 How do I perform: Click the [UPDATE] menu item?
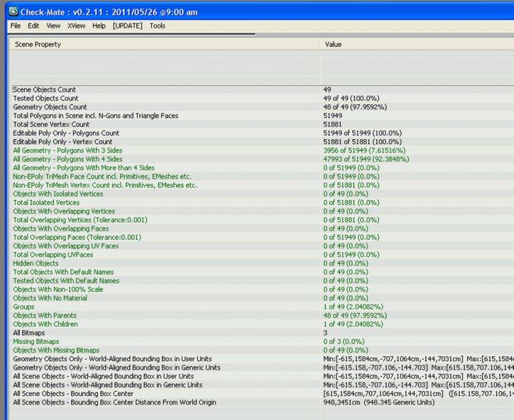(128, 26)
